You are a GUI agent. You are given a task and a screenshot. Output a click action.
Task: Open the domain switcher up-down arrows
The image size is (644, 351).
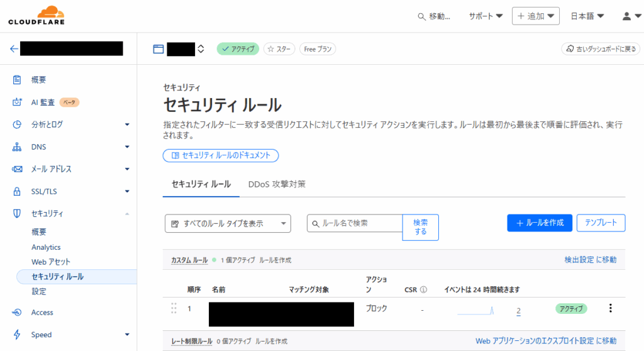click(x=201, y=49)
